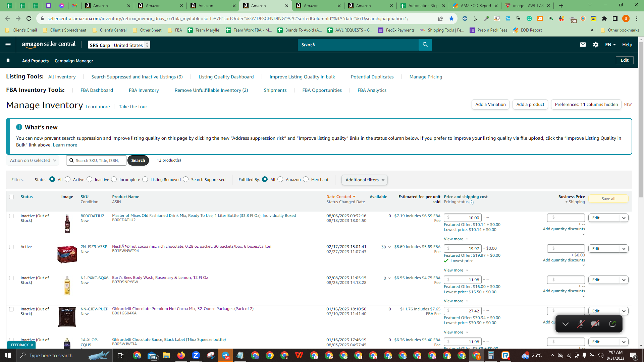This screenshot has width=644, height=362.
Task: Click the share page icon in address bar
Action: coord(441,18)
